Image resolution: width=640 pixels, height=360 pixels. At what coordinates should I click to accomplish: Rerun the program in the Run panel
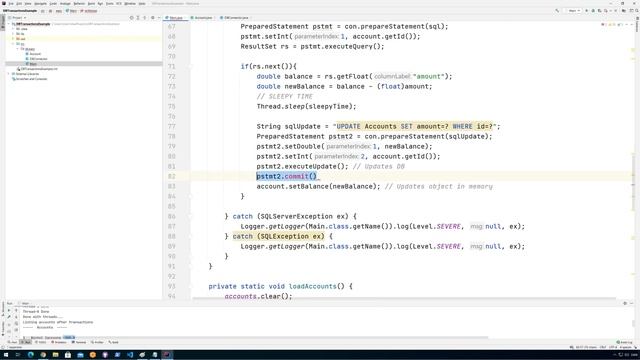(9, 310)
